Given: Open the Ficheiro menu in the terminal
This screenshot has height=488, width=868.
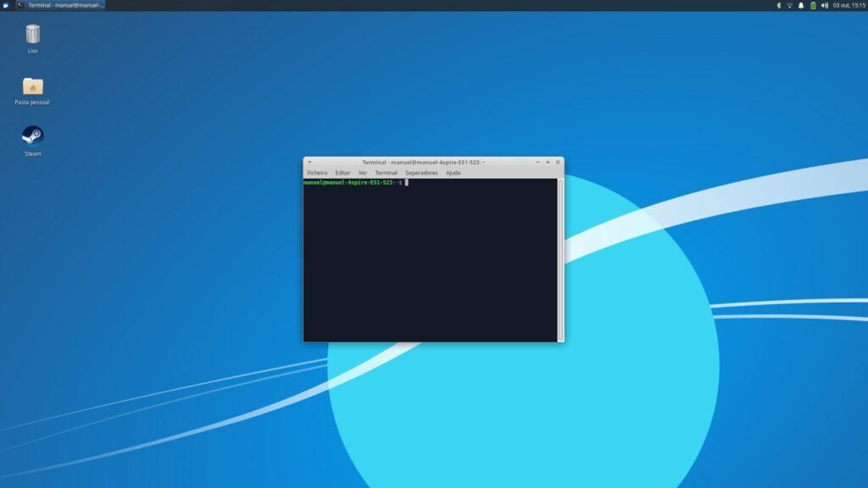Looking at the screenshot, I should coord(317,173).
